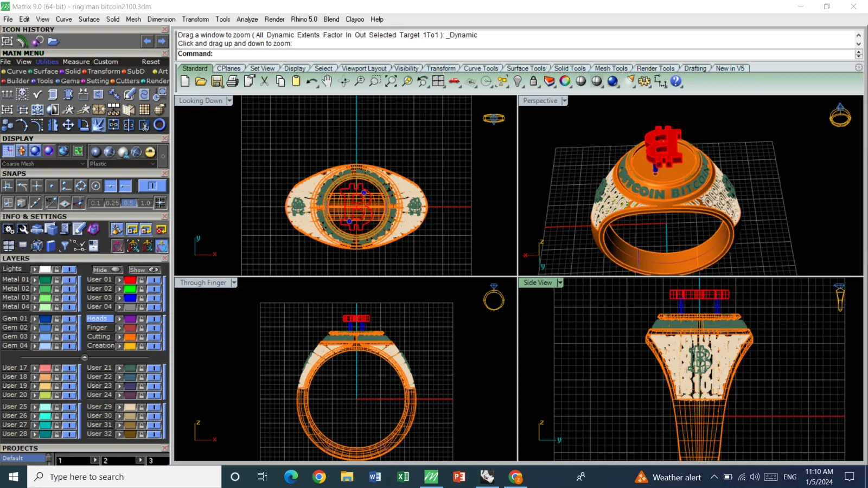Click the Options gear icon in toolbar
868x488 pixels.
(x=644, y=81)
